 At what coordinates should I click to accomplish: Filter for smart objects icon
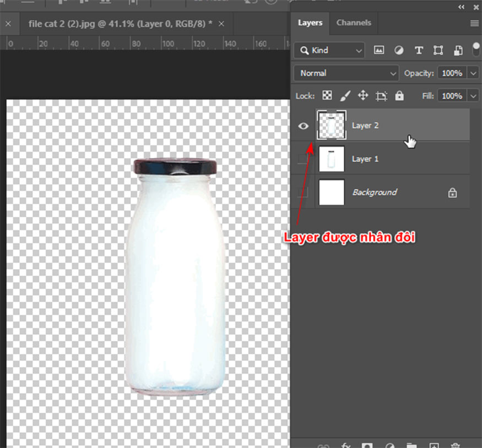(458, 50)
